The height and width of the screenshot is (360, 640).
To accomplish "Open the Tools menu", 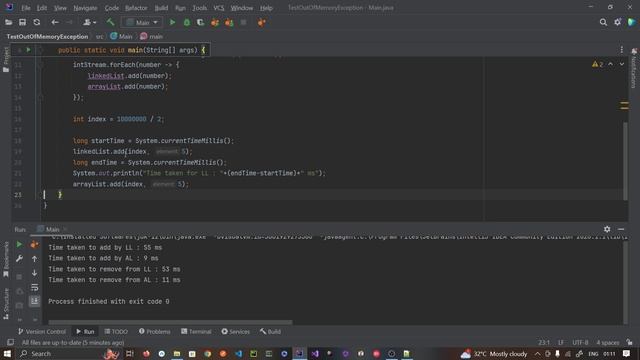I will point(200,8).
